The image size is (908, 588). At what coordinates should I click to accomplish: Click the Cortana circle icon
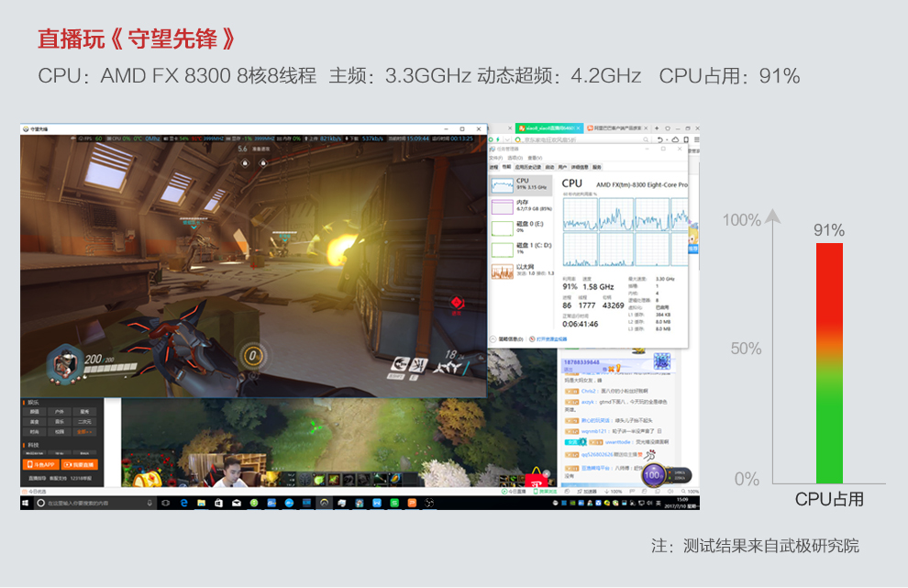40,503
